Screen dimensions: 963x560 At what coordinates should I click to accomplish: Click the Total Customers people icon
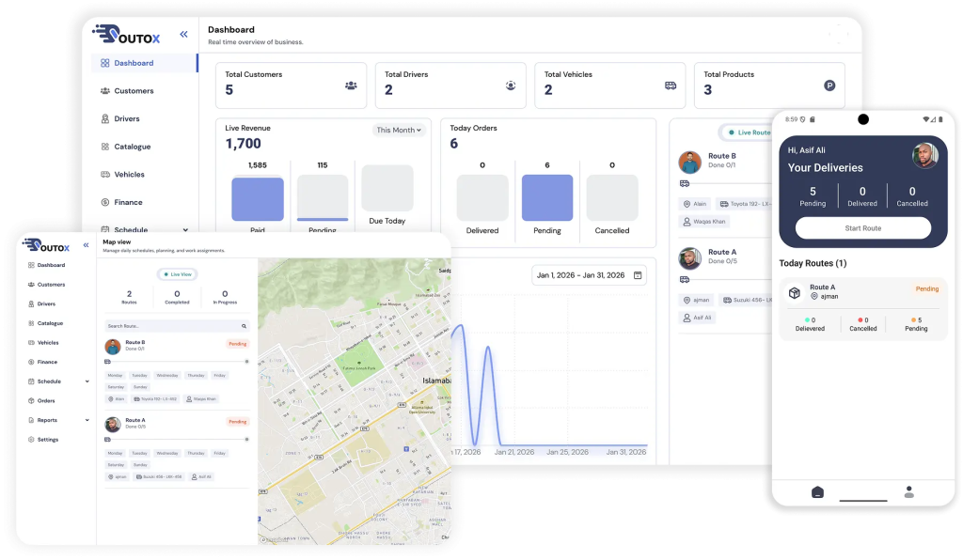pos(351,86)
